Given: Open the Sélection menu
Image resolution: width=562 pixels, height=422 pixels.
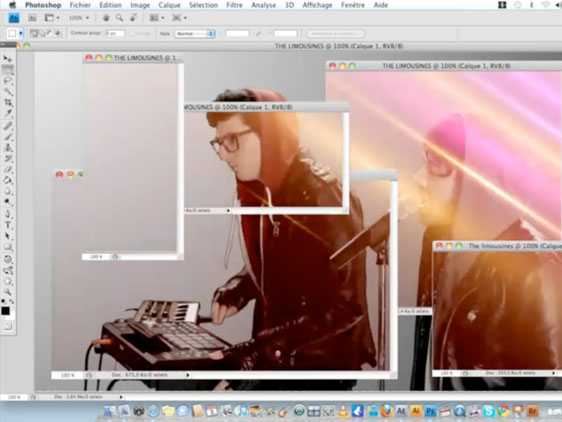Looking at the screenshot, I should (x=203, y=5).
